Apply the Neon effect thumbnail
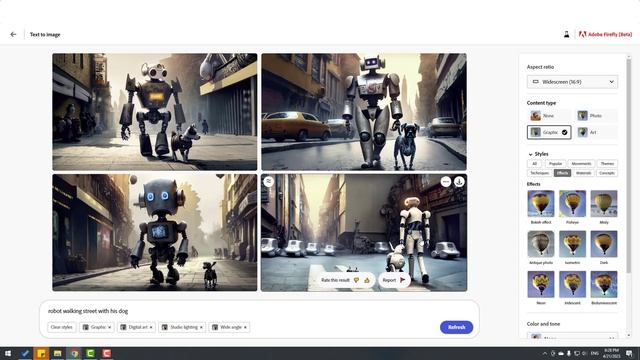The image size is (640, 360). [x=540, y=284]
